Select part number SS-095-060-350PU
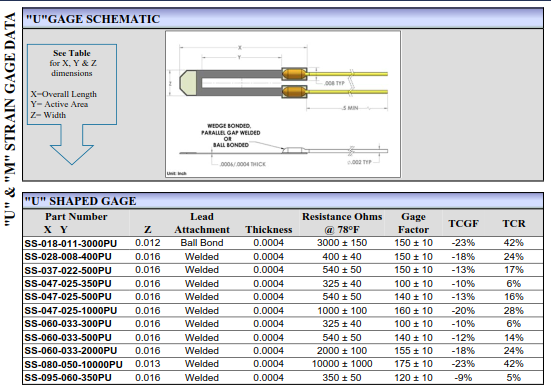 68,378
